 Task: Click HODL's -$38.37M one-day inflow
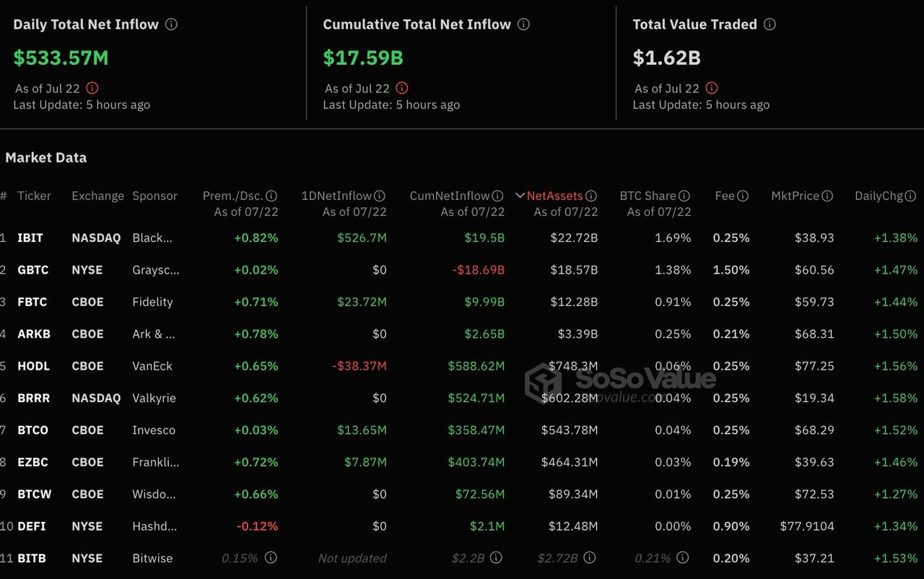(x=359, y=366)
